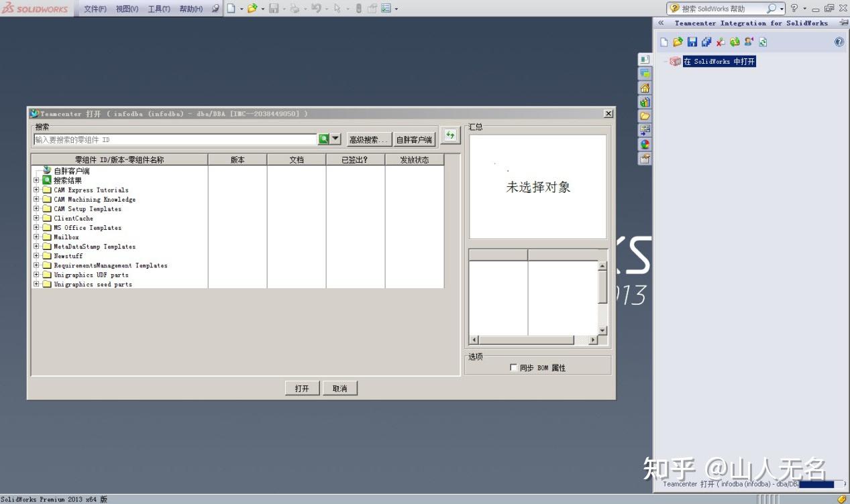Expand the CAM Express Tutorials folder
850x504 pixels.
pyautogui.click(x=36, y=190)
